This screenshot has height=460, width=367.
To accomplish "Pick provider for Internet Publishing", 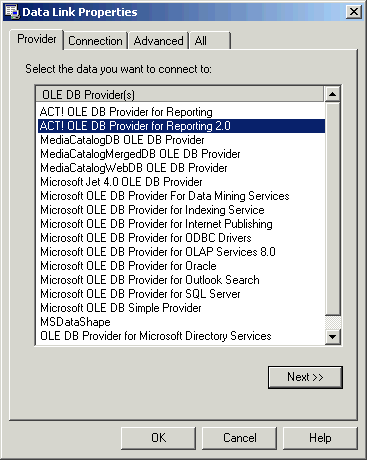I will coord(181,224).
